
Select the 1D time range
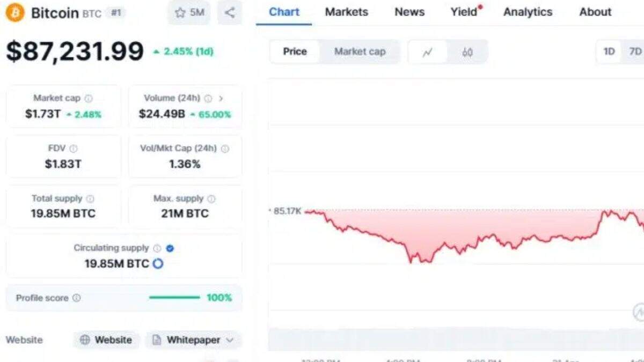tap(609, 51)
